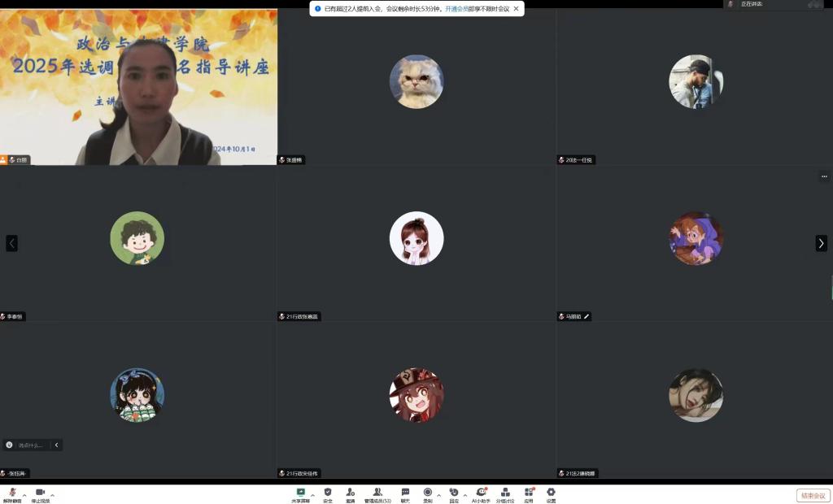This screenshot has width=833, height=504.
Task: Open the microphone options arrow
Action: pos(24,494)
